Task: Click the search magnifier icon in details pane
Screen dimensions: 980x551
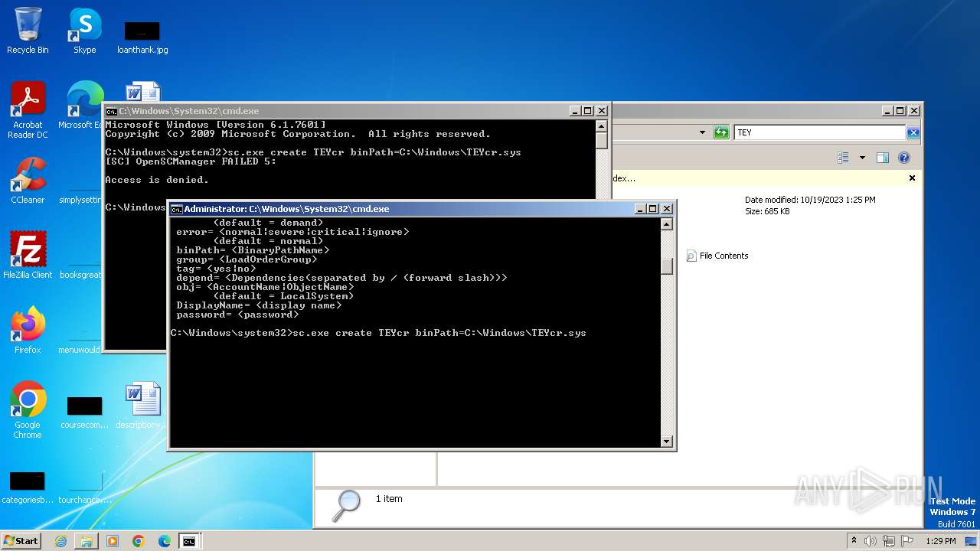Action: 348,505
